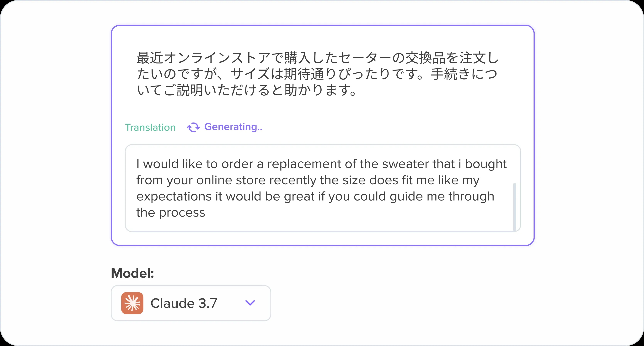The image size is (644, 346).
Task: Select the "Claude 3.7" model name text
Action: [184, 303]
